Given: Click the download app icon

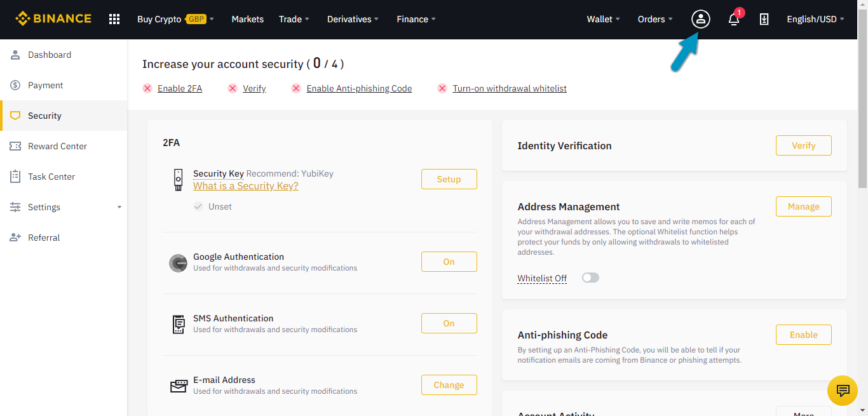Looking at the screenshot, I should [x=764, y=19].
